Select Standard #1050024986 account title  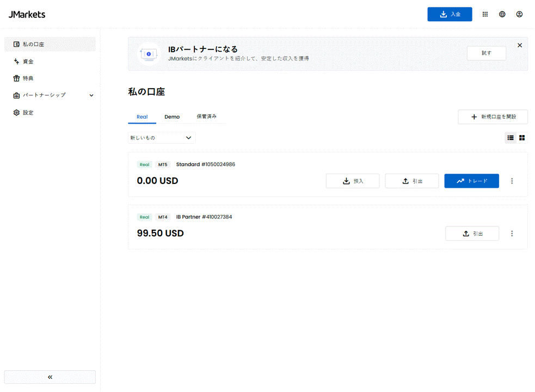coord(205,164)
